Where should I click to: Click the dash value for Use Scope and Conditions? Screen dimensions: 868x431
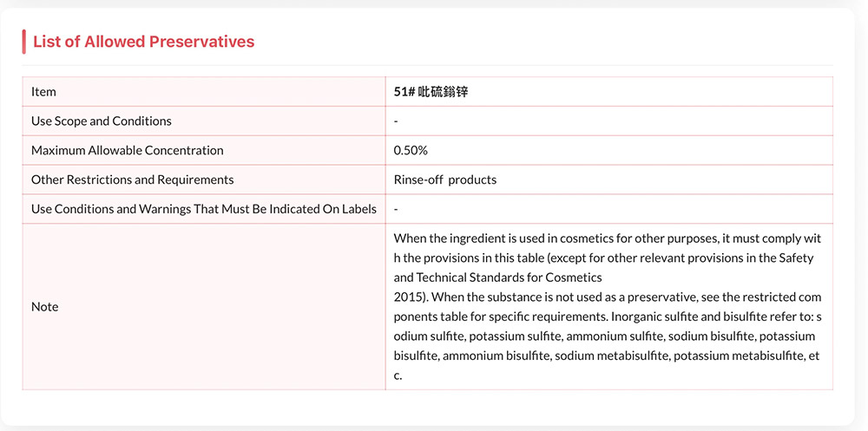tap(396, 121)
